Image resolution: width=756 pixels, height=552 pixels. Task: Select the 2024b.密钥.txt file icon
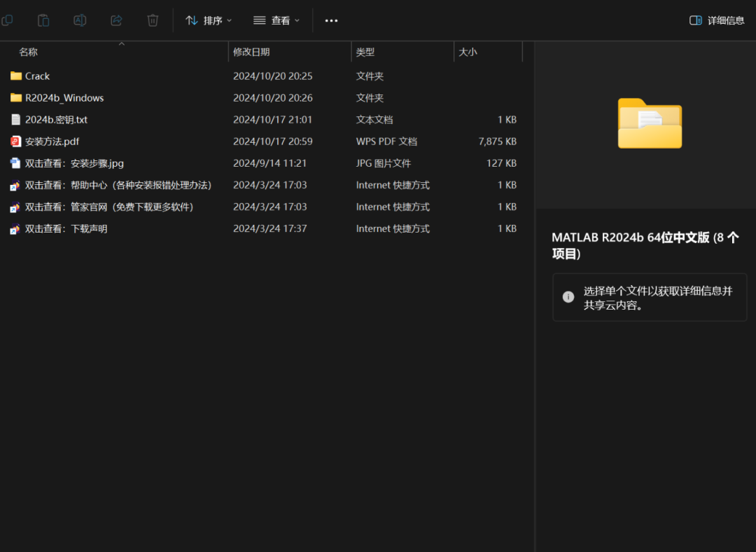pos(16,120)
